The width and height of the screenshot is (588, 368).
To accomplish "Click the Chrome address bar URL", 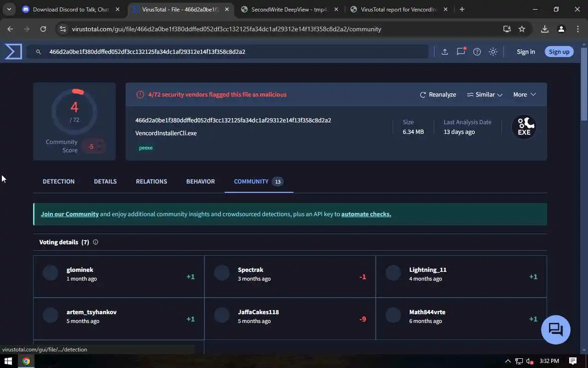I will (226, 29).
